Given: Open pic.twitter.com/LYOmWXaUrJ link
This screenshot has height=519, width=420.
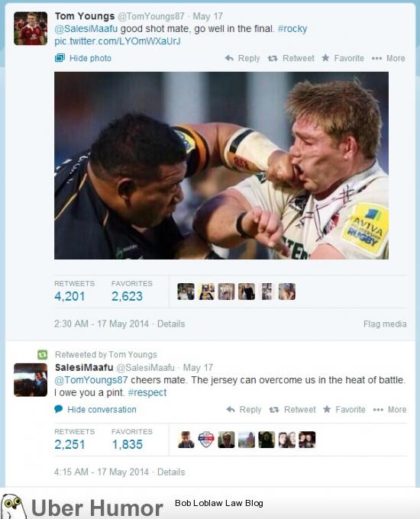Looking at the screenshot, I should [118, 41].
